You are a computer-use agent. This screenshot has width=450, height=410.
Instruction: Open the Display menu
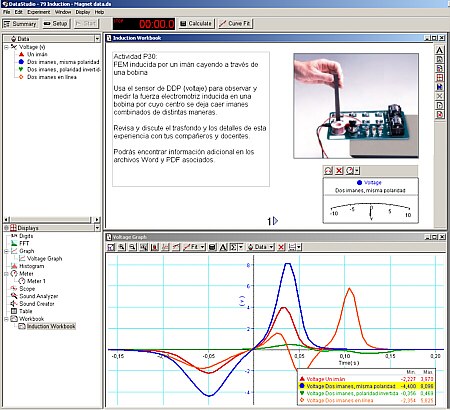(x=83, y=12)
